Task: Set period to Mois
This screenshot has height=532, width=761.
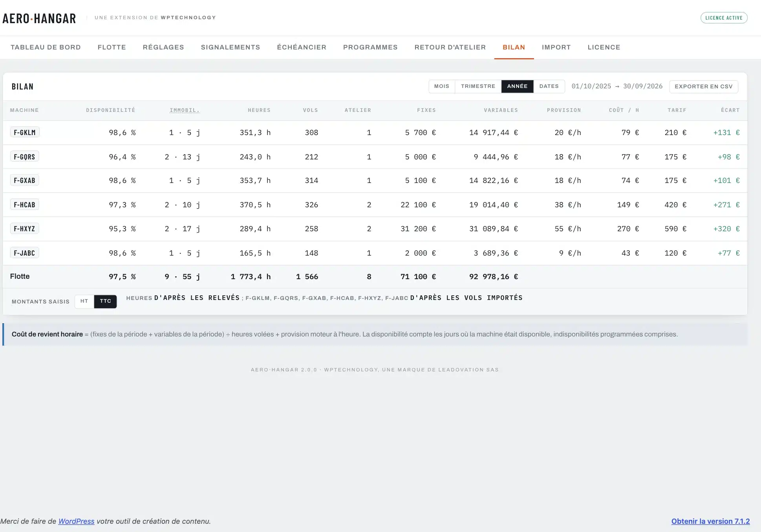Action: click(442, 86)
